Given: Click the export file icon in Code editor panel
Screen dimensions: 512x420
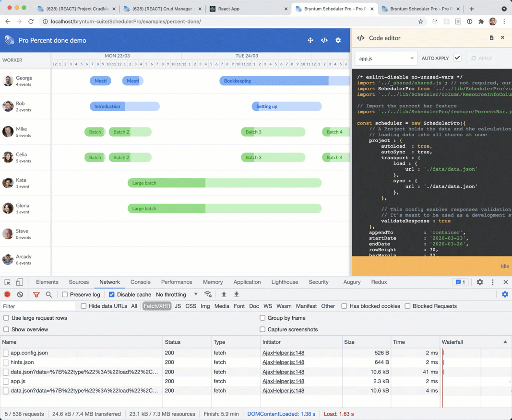Looking at the screenshot, I should 491,37.
